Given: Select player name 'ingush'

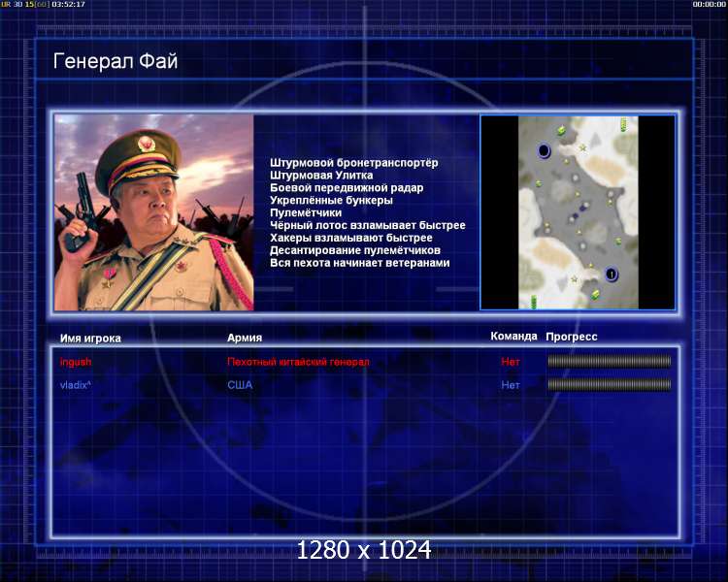Looking at the screenshot, I should click(x=76, y=362).
